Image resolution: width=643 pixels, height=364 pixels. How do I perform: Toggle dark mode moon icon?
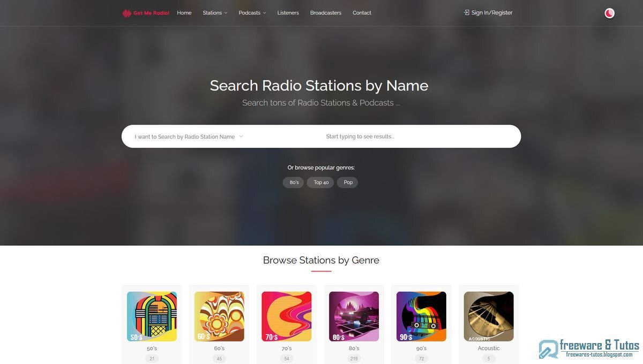609,13
